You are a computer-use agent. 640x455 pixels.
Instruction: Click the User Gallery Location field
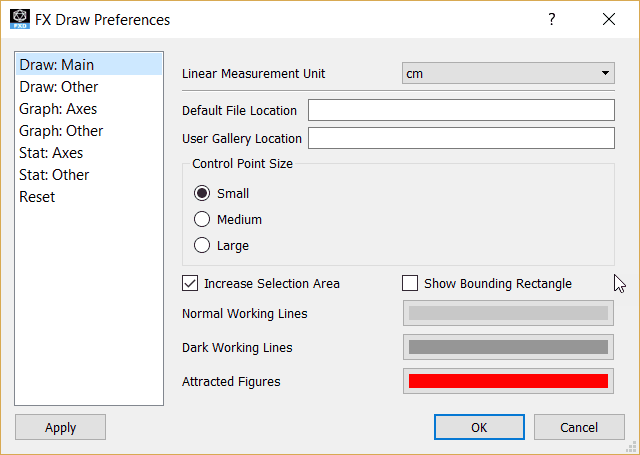pyautogui.click(x=461, y=138)
